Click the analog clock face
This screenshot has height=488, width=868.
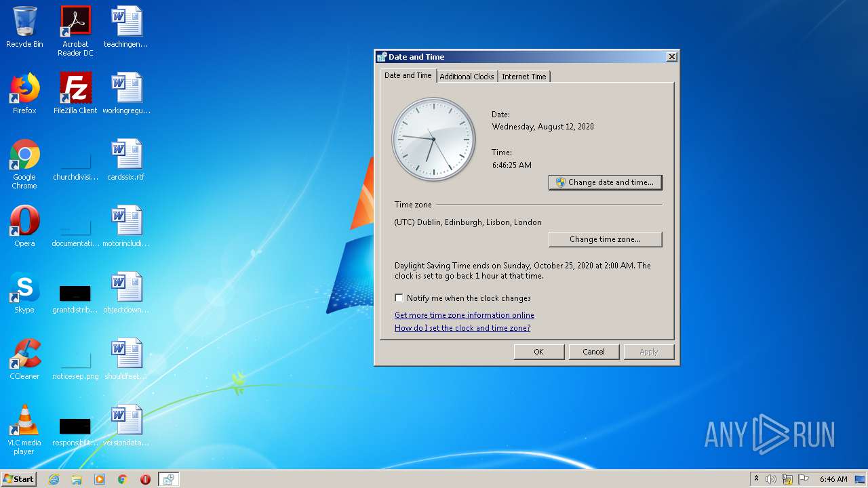pos(434,139)
